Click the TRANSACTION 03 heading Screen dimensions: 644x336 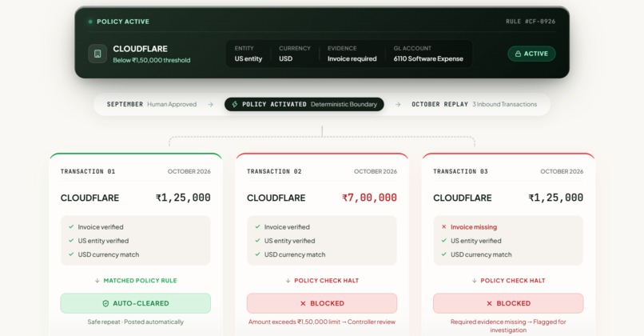click(x=460, y=171)
